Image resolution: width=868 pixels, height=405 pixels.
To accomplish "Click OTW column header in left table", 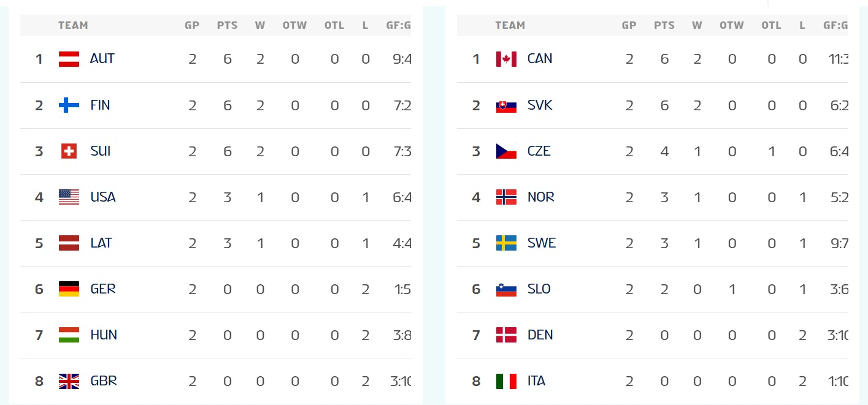I will click(x=294, y=25).
